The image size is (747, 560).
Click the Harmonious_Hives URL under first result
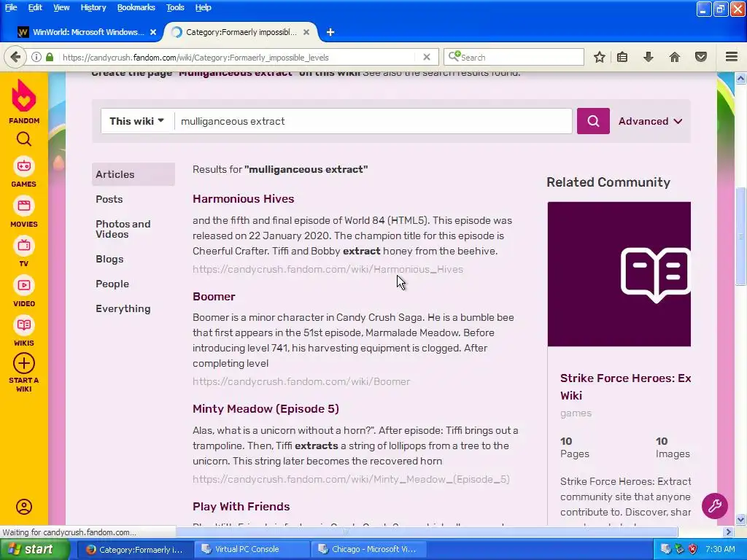(328, 269)
